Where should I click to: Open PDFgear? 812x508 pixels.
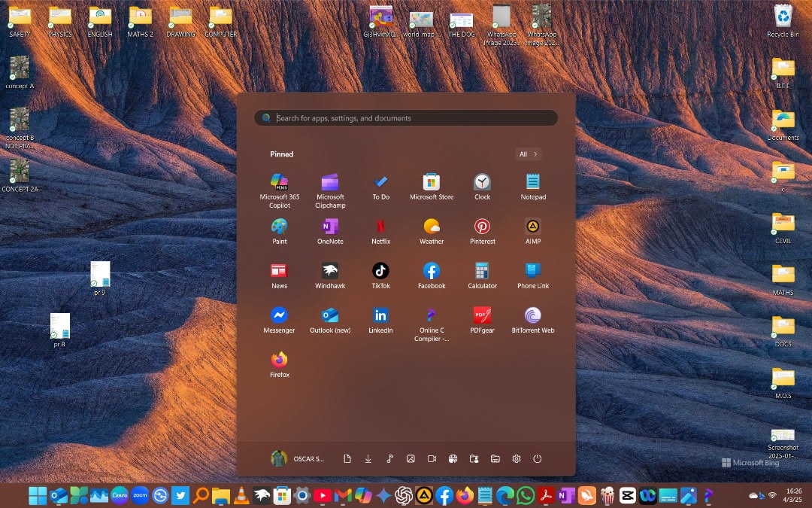pyautogui.click(x=482, y=321)
